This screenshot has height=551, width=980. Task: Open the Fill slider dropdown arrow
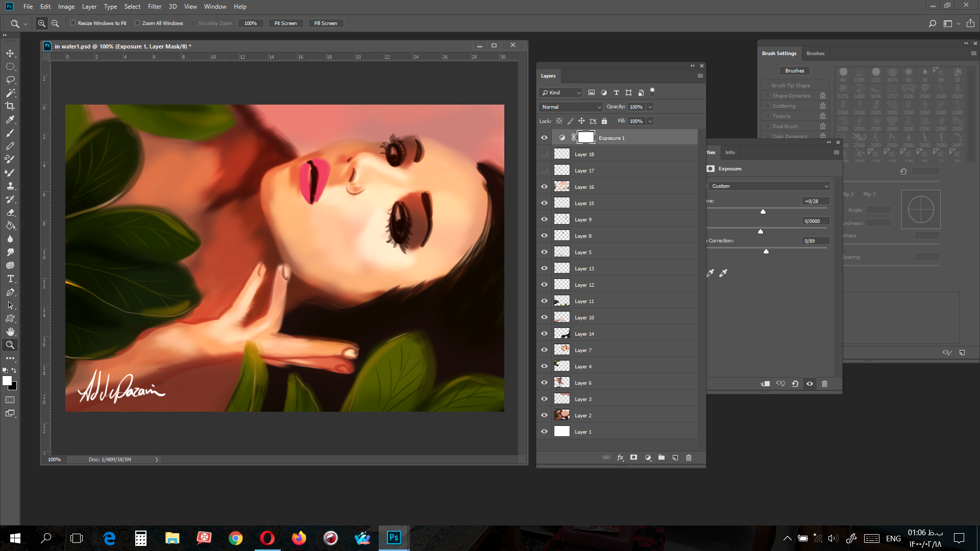(x=650, y=121)
